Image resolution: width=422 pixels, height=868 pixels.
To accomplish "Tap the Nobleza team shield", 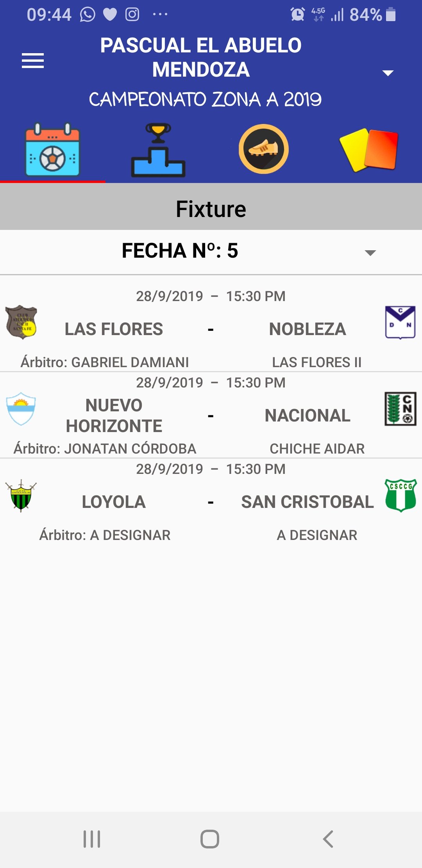I will coord(400,322).
